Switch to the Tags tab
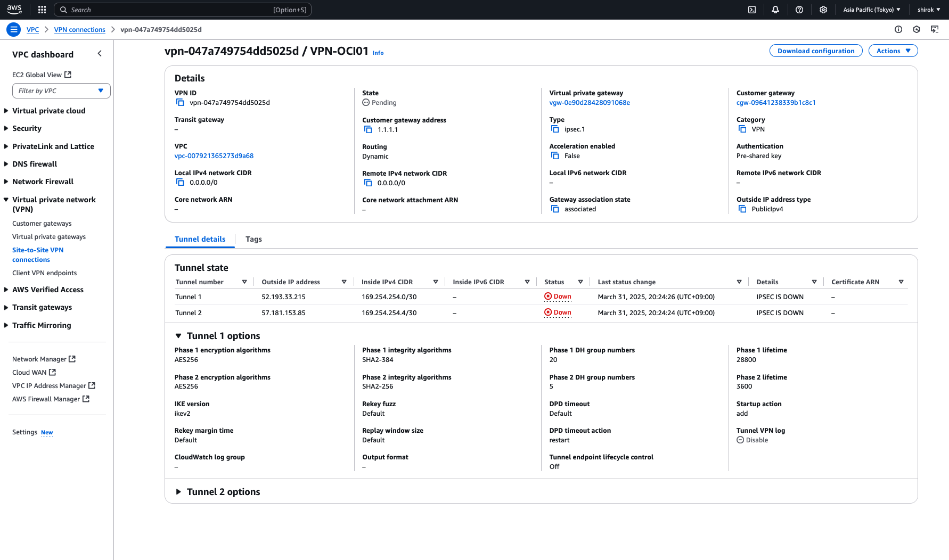 (x=253, y=239)
